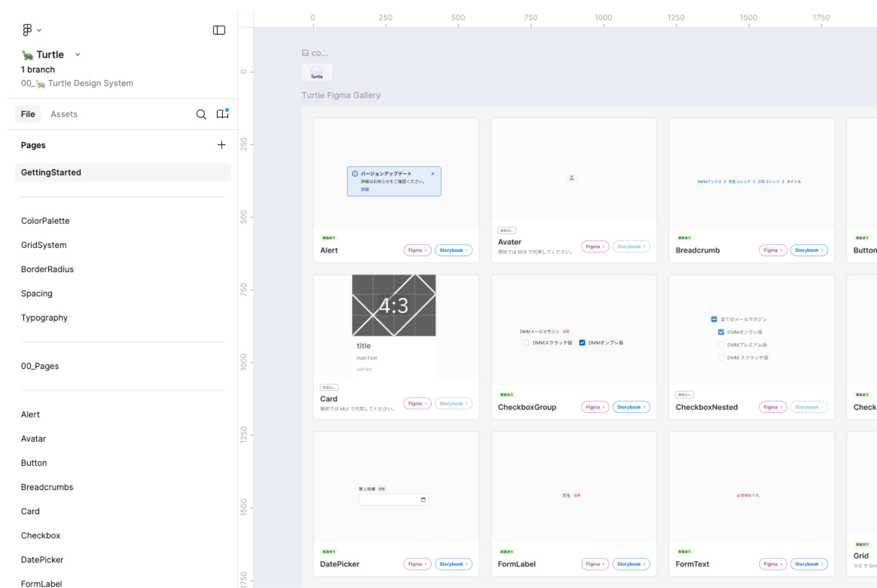This screenshot has height=588, width=877.
Task: Open search in the left panel
Action: 201,114
